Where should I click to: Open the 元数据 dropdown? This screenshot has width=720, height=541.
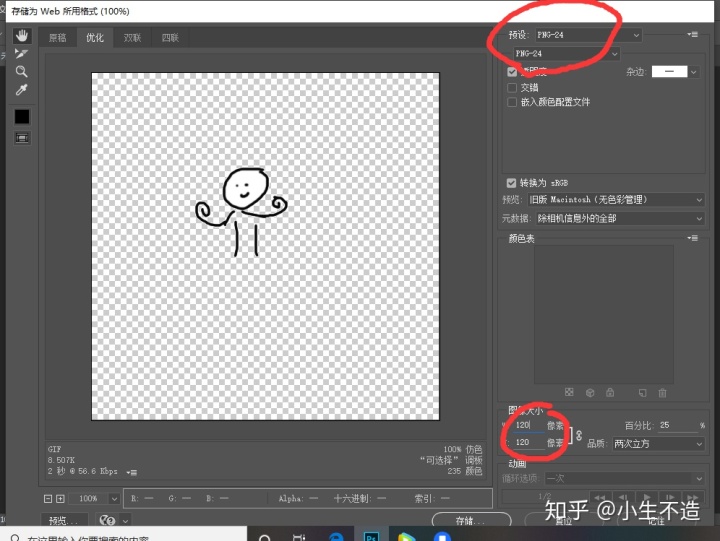click(x=620, y=219)
